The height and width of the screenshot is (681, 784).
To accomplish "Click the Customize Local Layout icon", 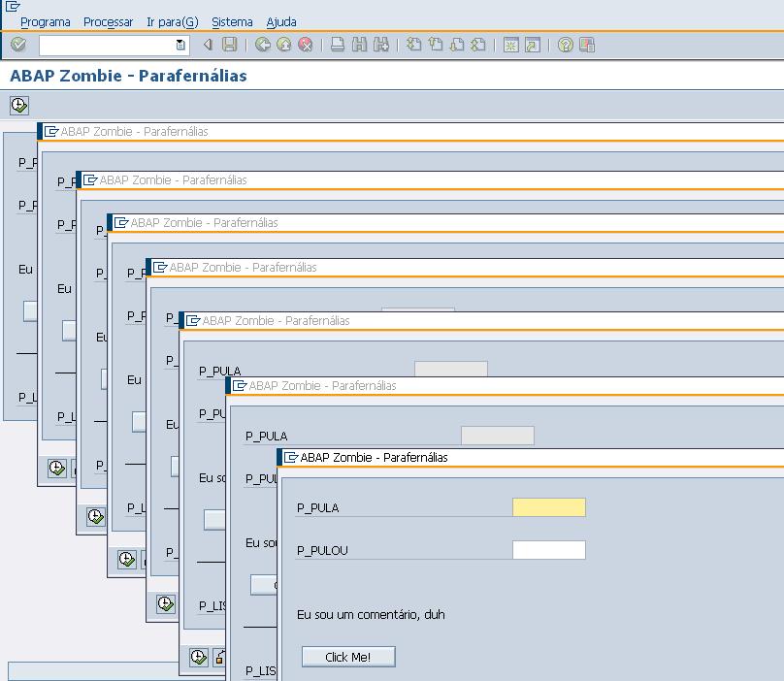I will [587, 45].
